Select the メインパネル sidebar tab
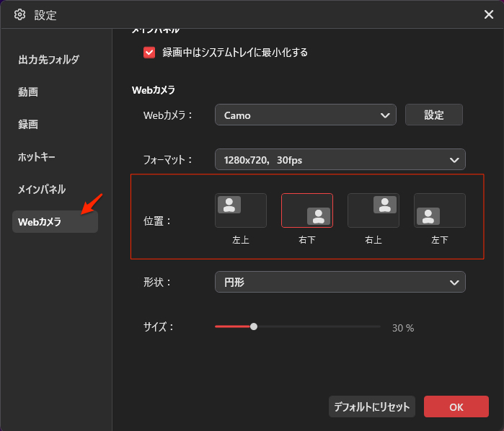Image resolution: width=504 pixels, height=431 pixels. point(42,190)
